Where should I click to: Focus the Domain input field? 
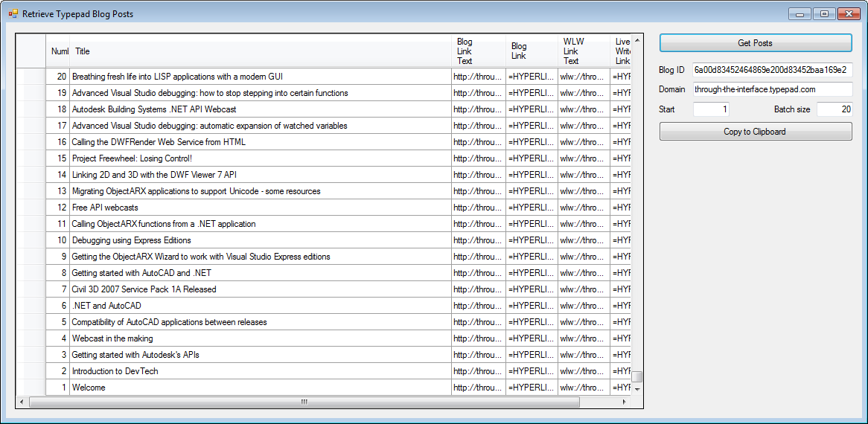[772, 89]
